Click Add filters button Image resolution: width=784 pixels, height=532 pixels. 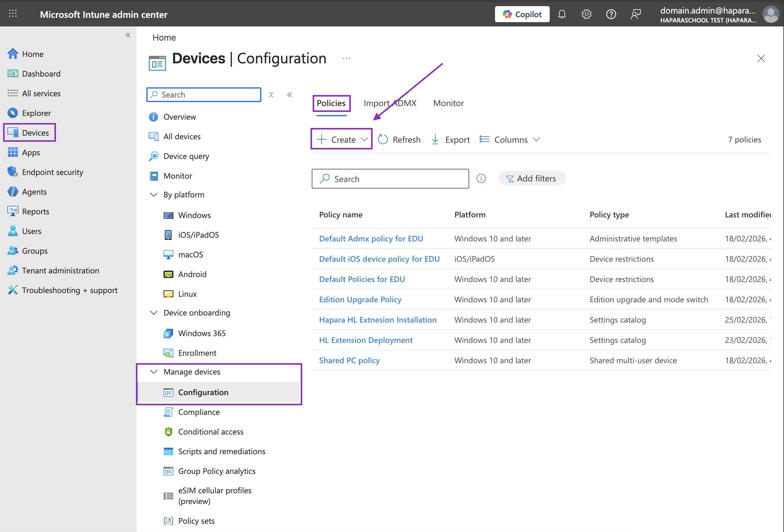(532, 178)
